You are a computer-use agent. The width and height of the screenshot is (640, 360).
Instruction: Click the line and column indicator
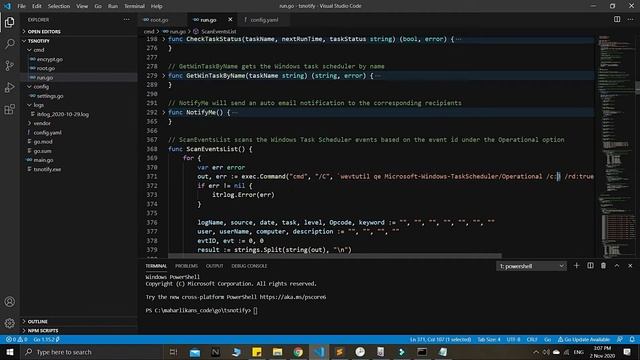(x=440, y=339)
